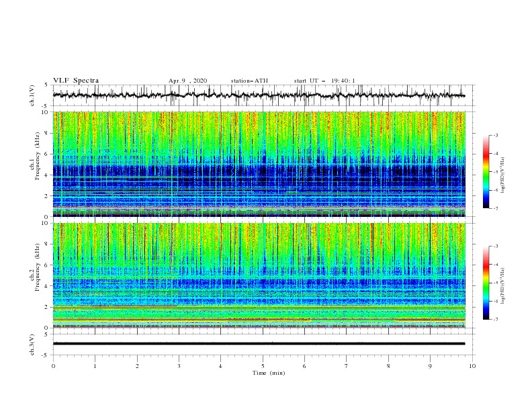Screen dimensions: 532x411
Task: Click the "-7" tick on lower colorbar
Action: (496, 319)
